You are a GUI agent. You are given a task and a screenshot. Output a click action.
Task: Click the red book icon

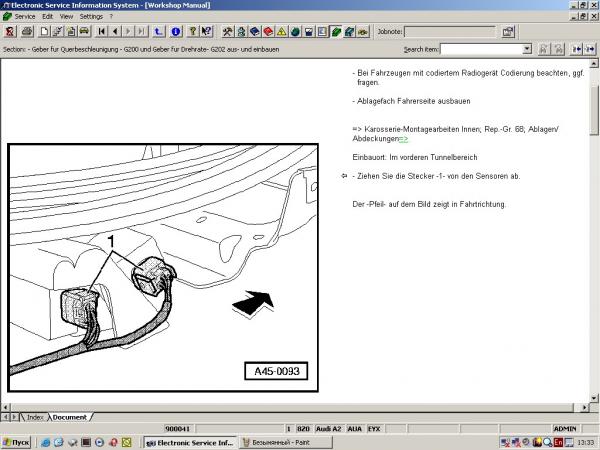tap(268, 31)
